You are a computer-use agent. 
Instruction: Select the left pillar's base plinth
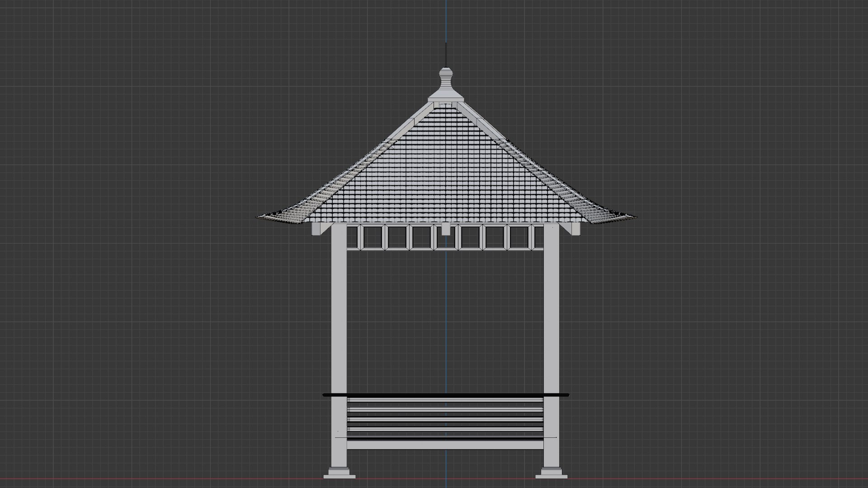click(340, 473)
